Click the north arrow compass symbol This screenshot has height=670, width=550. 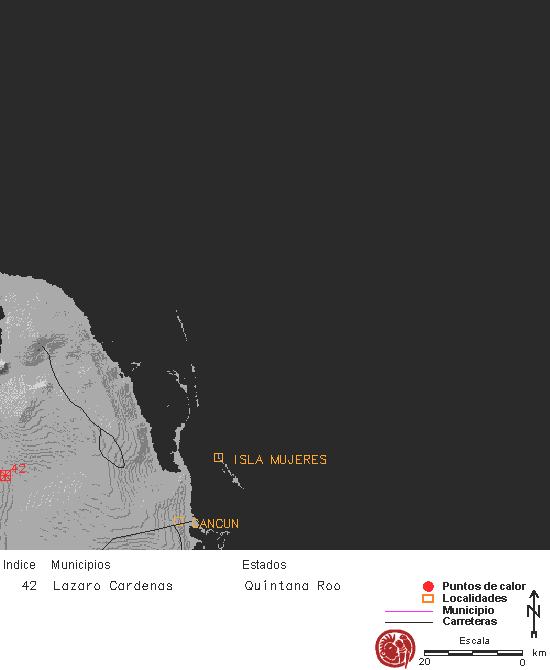tap(534, 614)
